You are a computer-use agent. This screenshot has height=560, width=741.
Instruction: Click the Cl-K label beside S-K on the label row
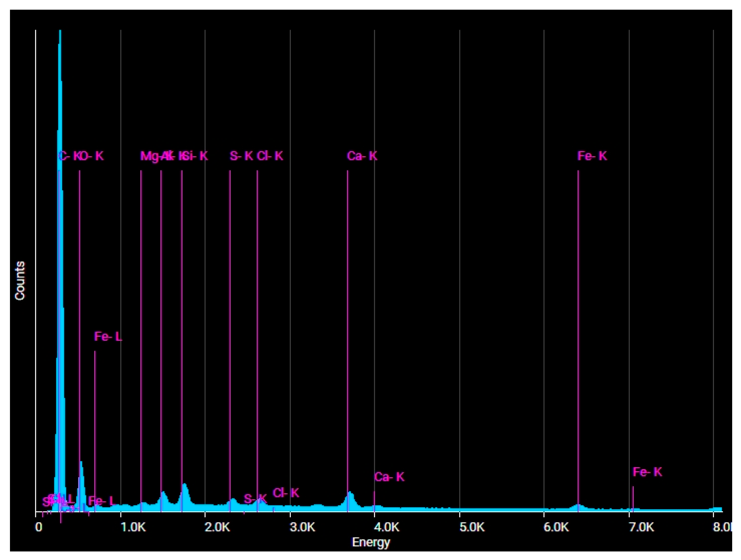[270, 156]
